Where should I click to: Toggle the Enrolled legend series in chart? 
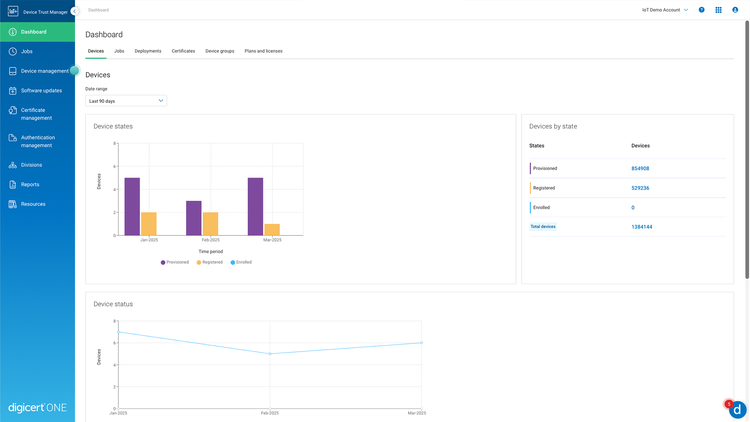241,262
